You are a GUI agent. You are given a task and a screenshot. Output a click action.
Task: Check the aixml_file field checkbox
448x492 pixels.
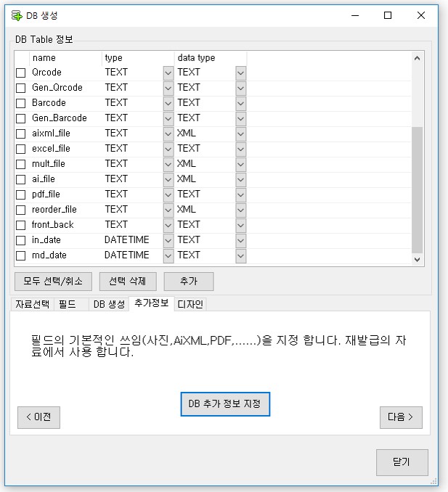pos(21,134)
